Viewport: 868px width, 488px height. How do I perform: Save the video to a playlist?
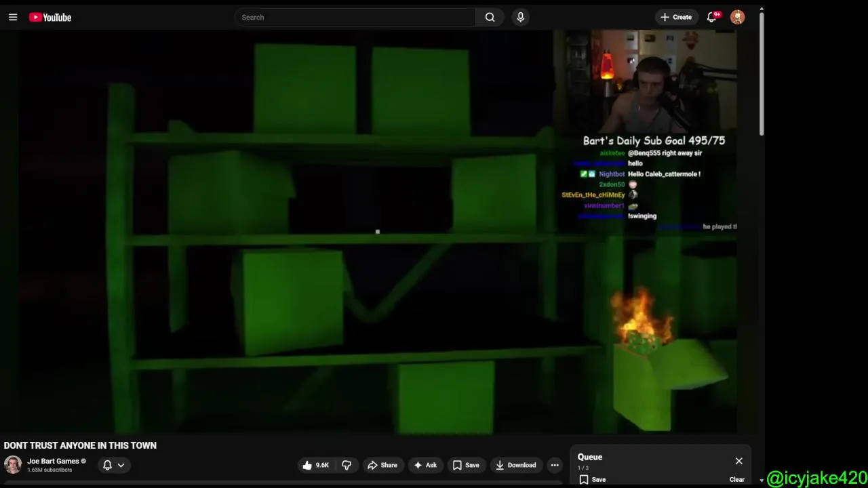click(x=466, y=465)
